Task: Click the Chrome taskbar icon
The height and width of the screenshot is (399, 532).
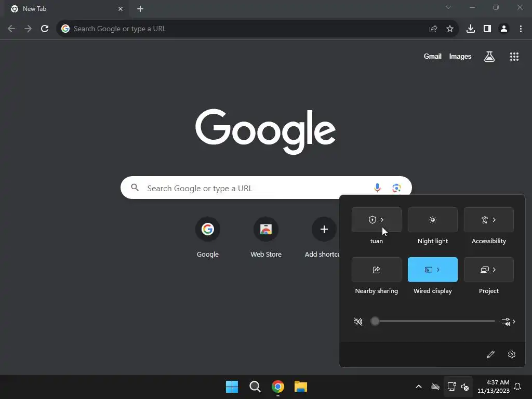Action: (278, 387)
